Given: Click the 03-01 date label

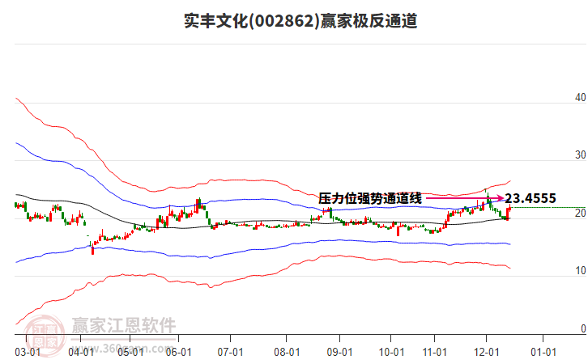Looking at the screenshot, I should pos(28,353).
